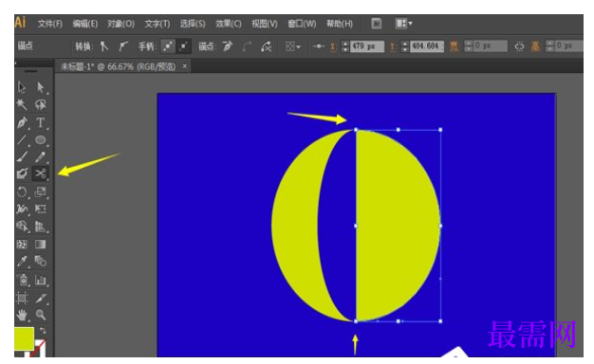Select the Free Transform tool

point(40,209)
